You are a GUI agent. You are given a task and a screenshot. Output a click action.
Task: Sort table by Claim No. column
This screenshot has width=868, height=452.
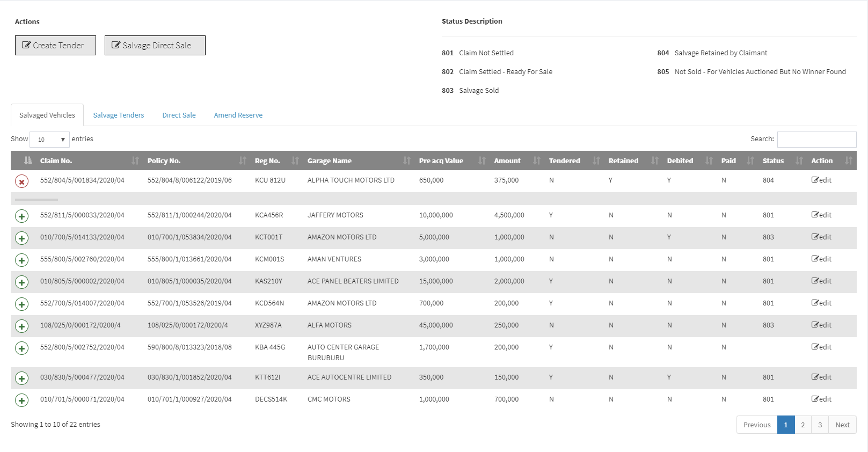(56, 161)
